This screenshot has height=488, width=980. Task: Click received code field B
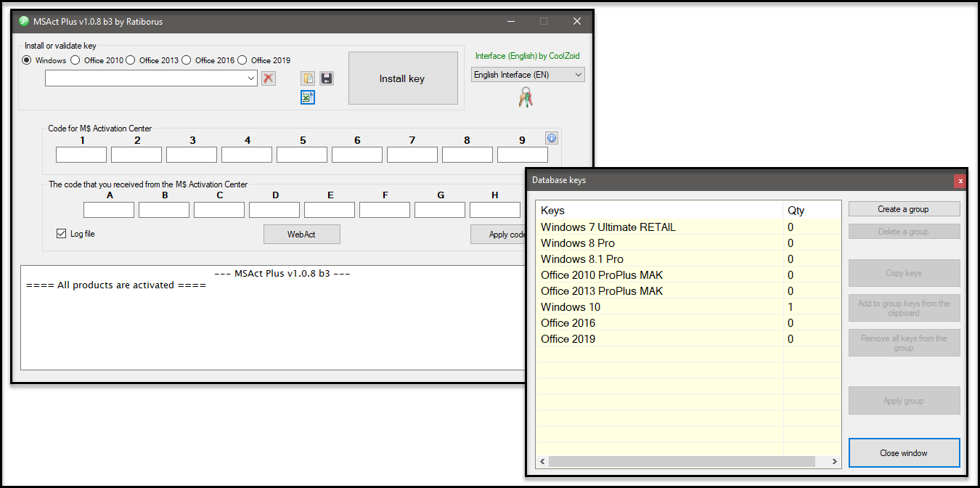coord(164,210)
